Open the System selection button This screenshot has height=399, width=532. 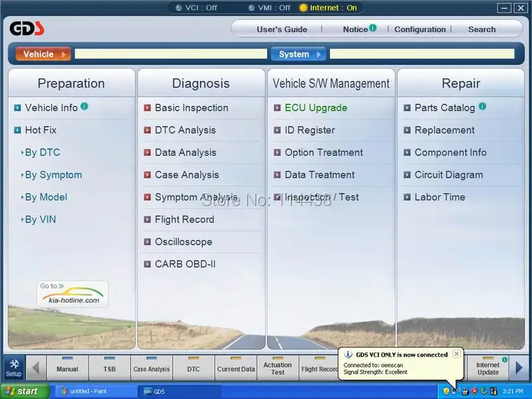coord(298,54)
